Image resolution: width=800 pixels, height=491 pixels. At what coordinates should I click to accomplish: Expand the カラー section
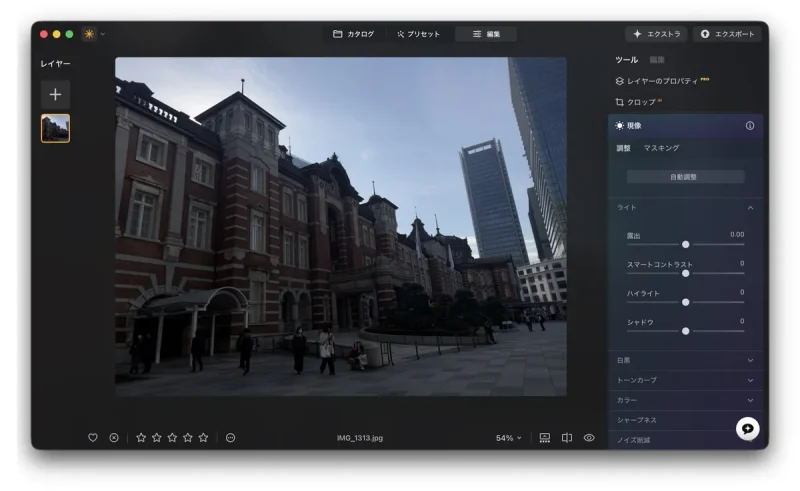pyautogui.click(x=750, y=400)
